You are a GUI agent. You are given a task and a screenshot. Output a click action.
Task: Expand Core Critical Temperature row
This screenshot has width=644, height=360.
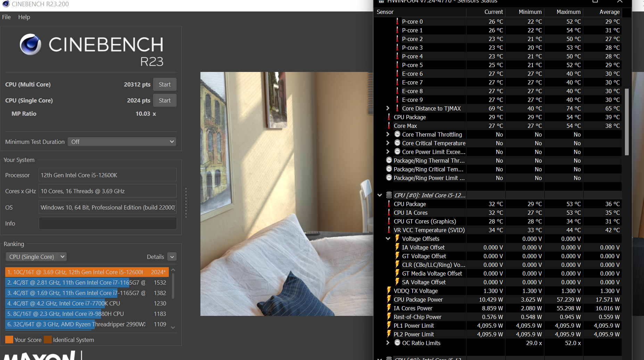coord(388,143)
